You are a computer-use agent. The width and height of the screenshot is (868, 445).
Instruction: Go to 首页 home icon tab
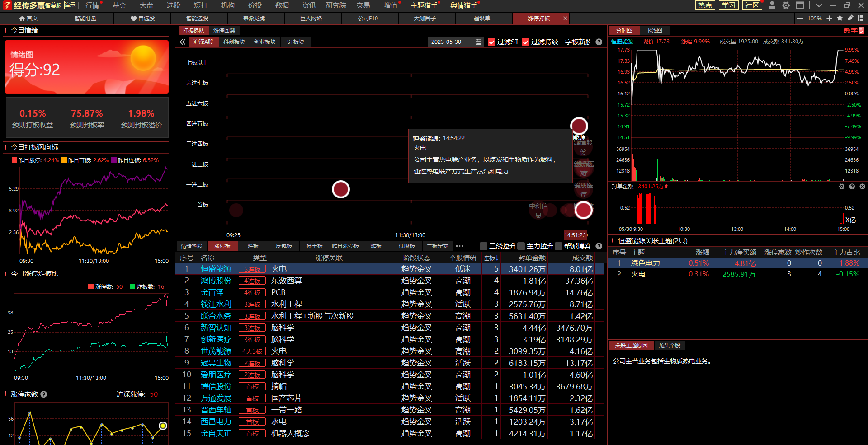click(x=28, y=19)
